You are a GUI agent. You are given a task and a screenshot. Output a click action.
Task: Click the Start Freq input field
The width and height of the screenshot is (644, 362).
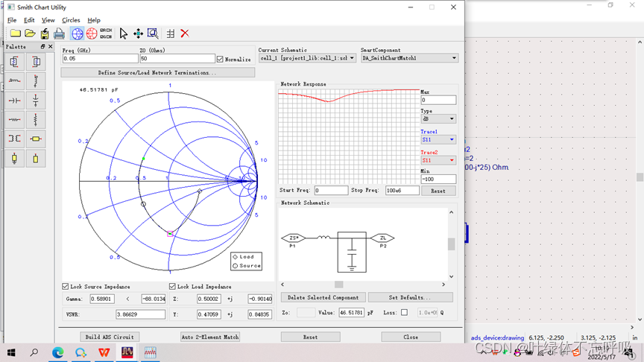coord(331,191)
